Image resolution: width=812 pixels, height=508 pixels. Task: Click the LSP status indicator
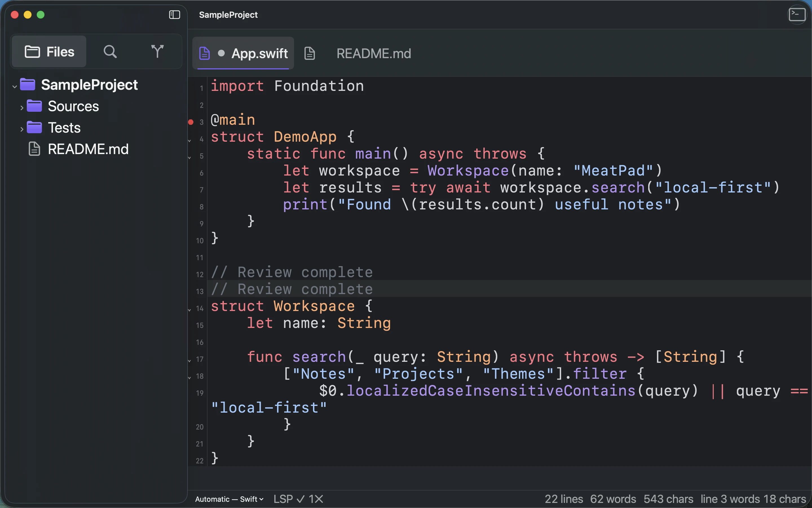pyautogui.click(x=289, y=499)
